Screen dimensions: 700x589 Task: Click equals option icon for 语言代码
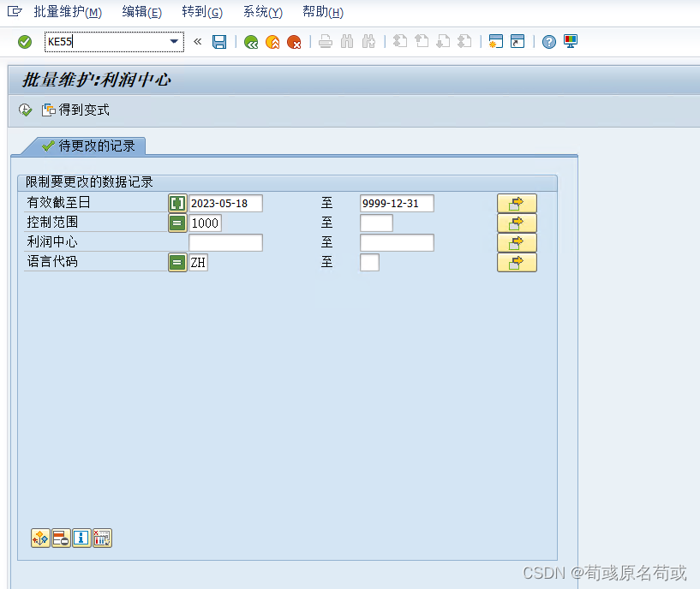click(177, 262)
